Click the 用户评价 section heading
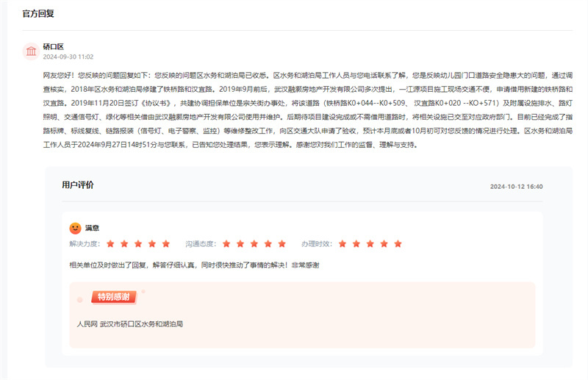 (78, 185)
